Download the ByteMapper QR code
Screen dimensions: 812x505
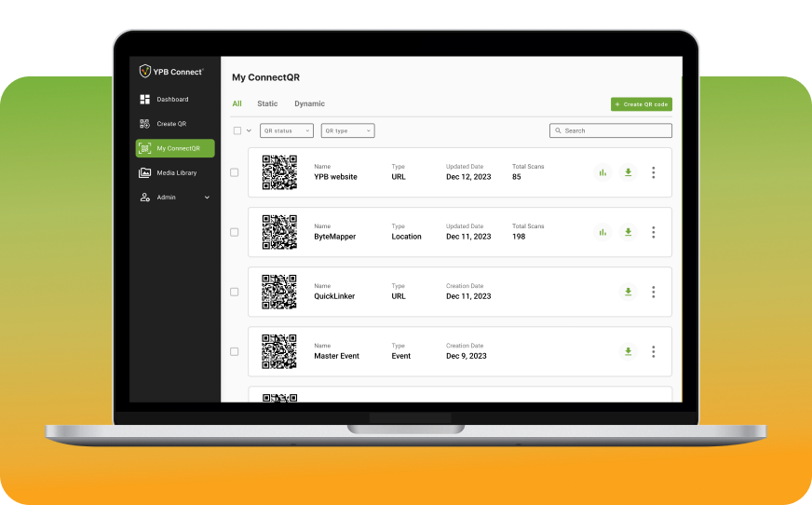(x=628, y=232)
